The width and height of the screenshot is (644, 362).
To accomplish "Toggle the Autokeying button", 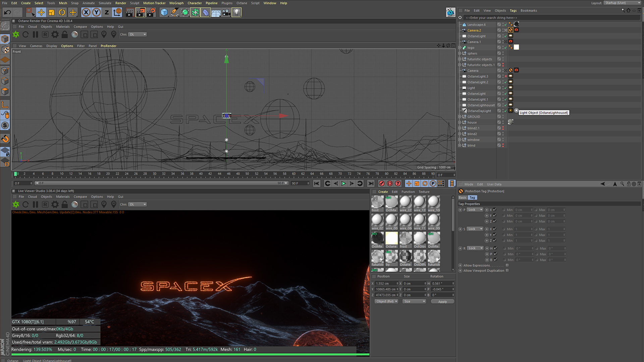I will (x=390, y=183).
